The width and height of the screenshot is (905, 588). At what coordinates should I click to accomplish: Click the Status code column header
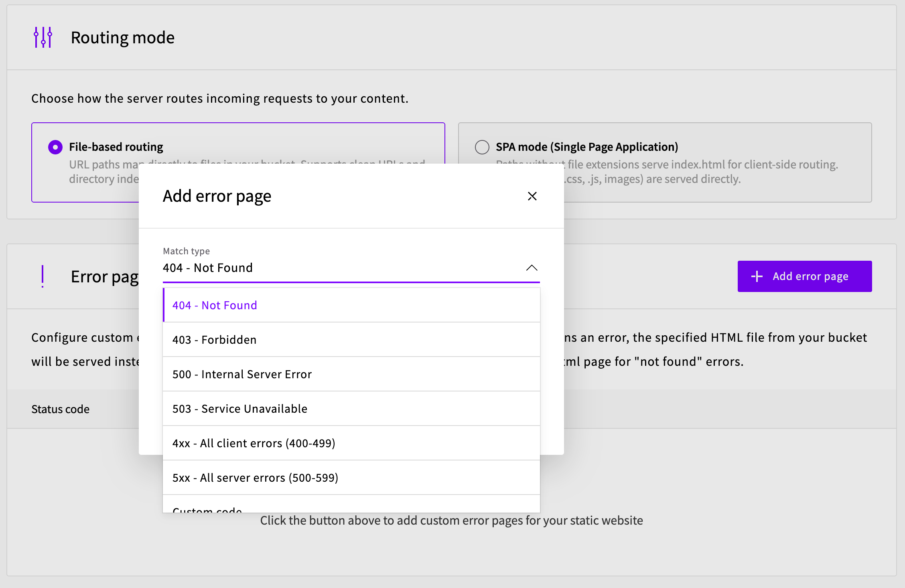coord(61,409)
